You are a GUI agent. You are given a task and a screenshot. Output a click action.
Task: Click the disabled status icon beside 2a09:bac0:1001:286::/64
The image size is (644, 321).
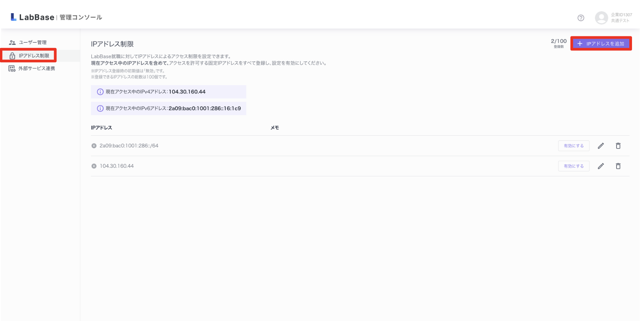point(94,146)
